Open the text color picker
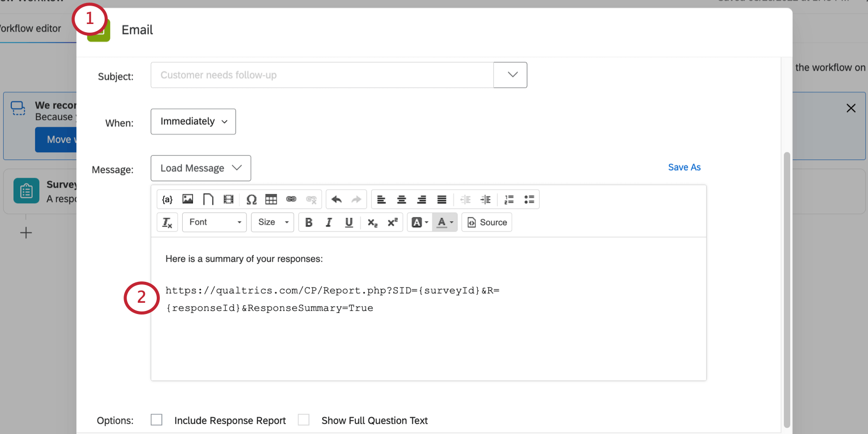This screenshot has height=434, width=868. tap(445, 223)
